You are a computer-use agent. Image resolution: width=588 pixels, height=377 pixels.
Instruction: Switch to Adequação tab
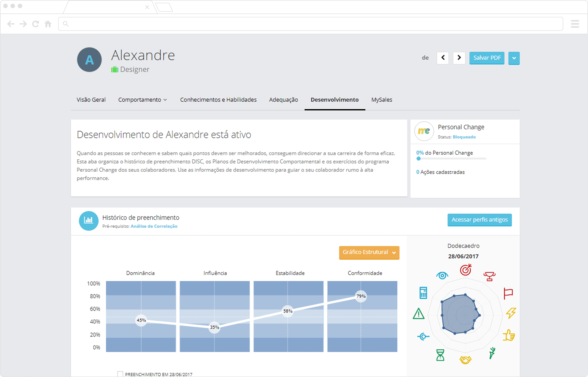tap(283, 100)
